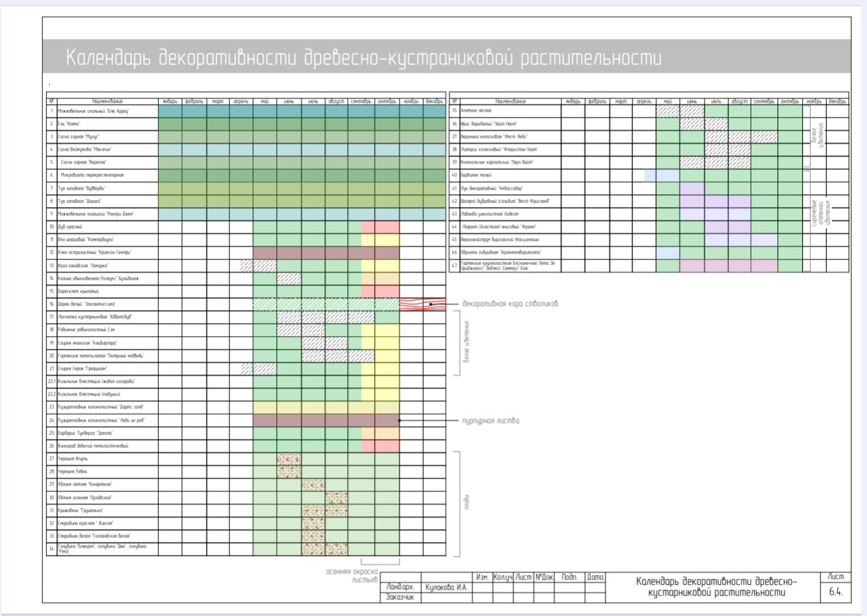Click the 'плоды' vertical bracket label
Screen dimensions: 867x616
(x=466, y=504)
